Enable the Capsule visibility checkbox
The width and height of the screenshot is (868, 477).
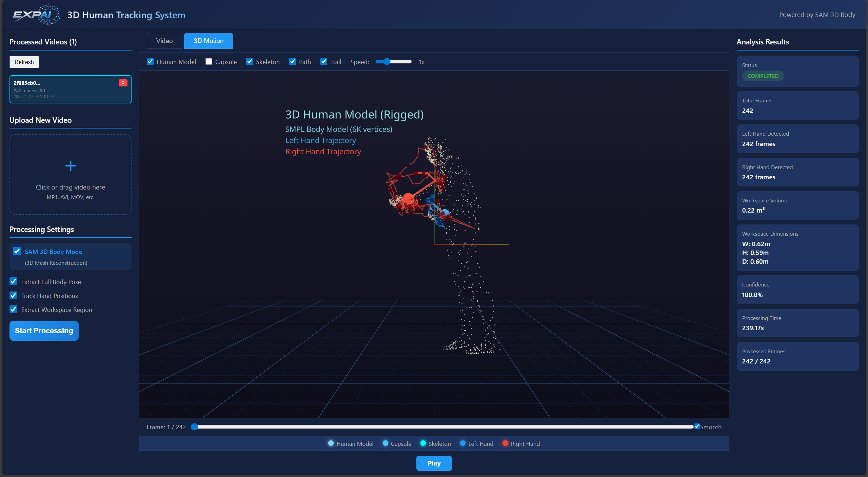pyautogui.click(x=209, y=61)
